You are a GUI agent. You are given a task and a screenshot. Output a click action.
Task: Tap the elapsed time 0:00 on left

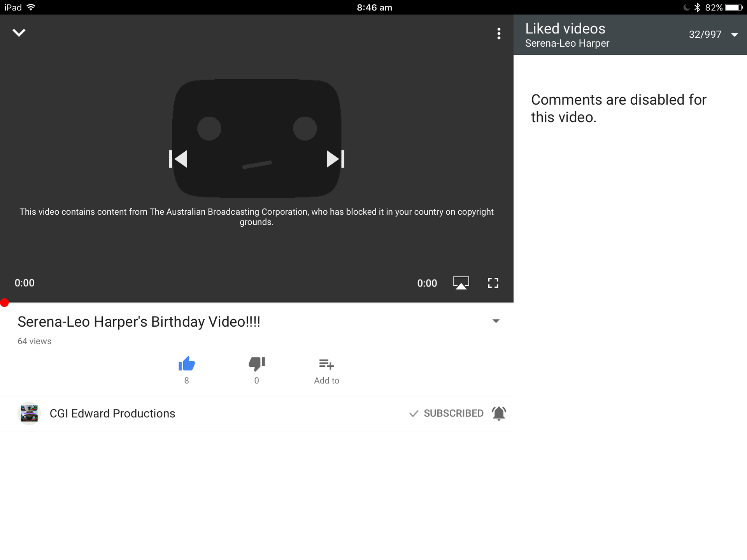click(25, 283)
